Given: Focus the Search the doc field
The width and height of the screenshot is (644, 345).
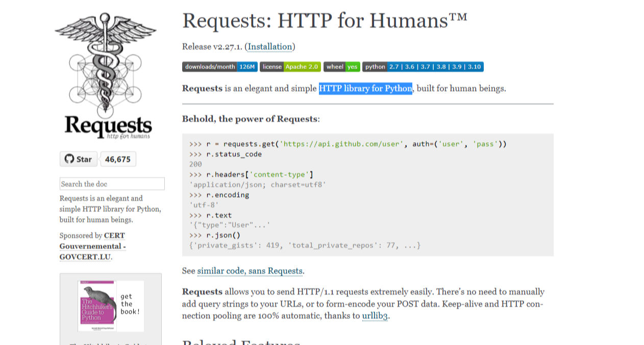Looking at the screenshot, I should pyautogui.click(x=112, y=184).
